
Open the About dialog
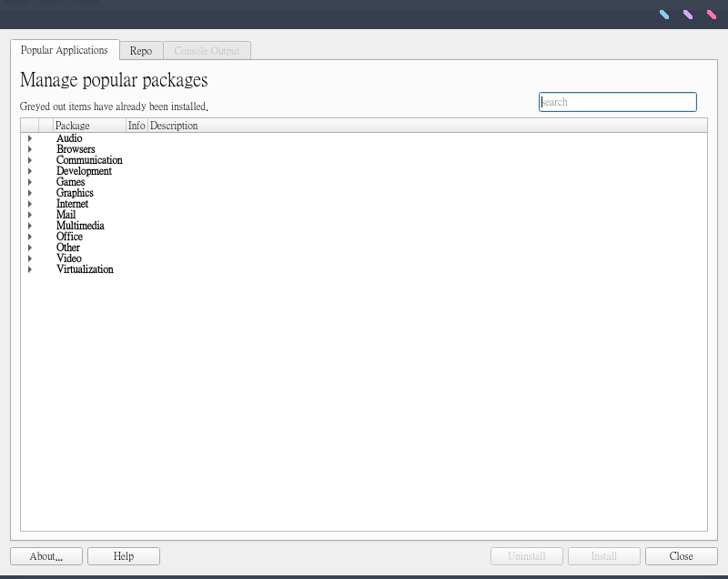46,556
